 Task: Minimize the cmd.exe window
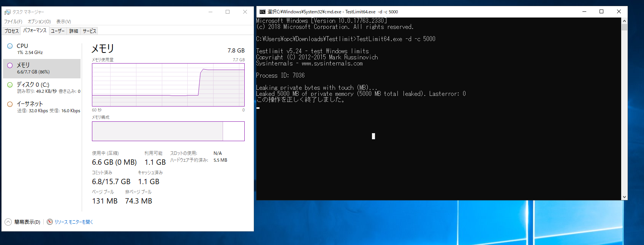[584, 11]
